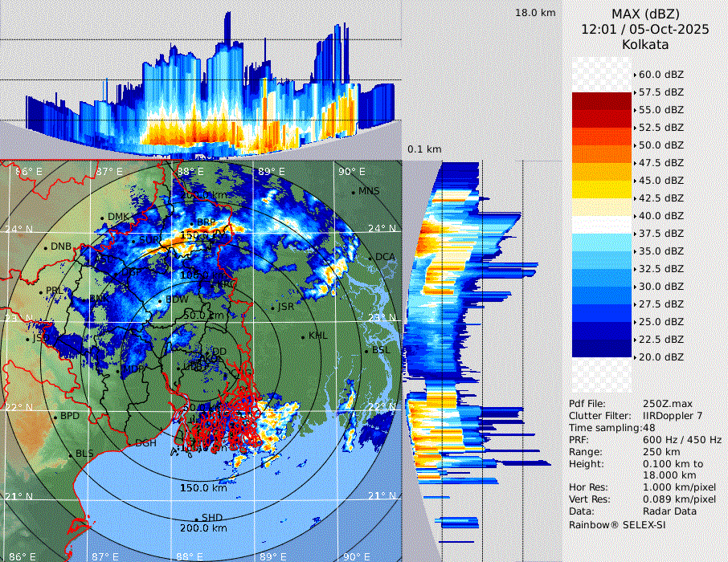
Task: Click the 200.0 km range ring label
Action: (203, 528)
